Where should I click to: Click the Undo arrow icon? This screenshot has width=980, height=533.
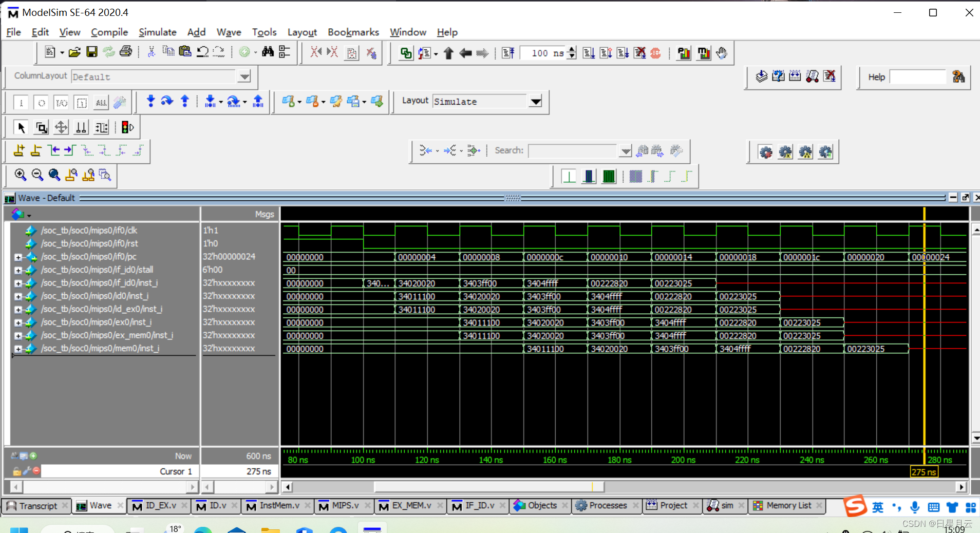(x=202, y=52)
